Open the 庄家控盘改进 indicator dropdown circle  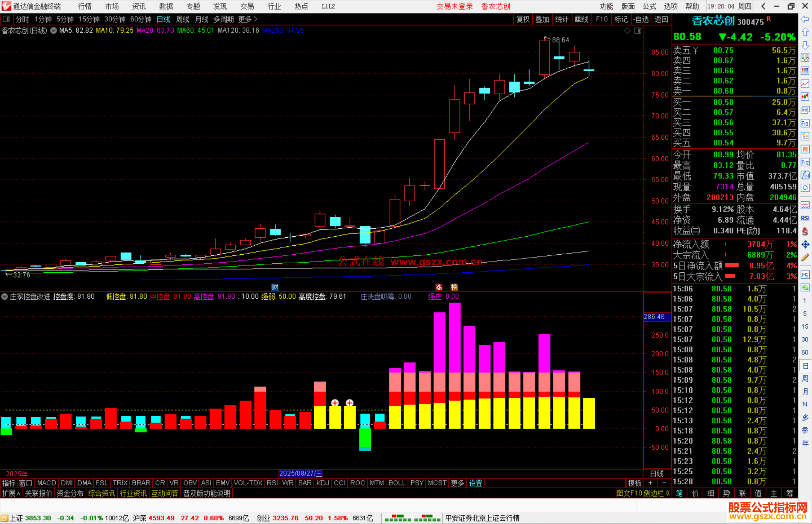coord(5,296)
